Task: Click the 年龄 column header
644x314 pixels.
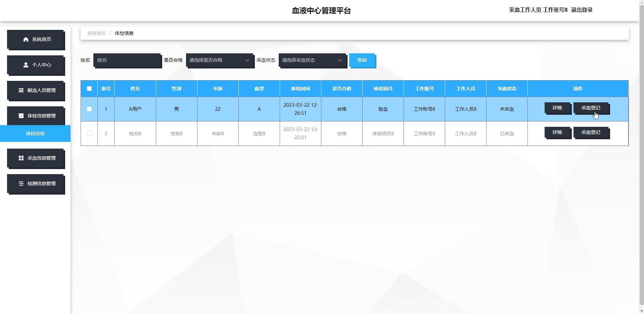Action: coord(218,89)
